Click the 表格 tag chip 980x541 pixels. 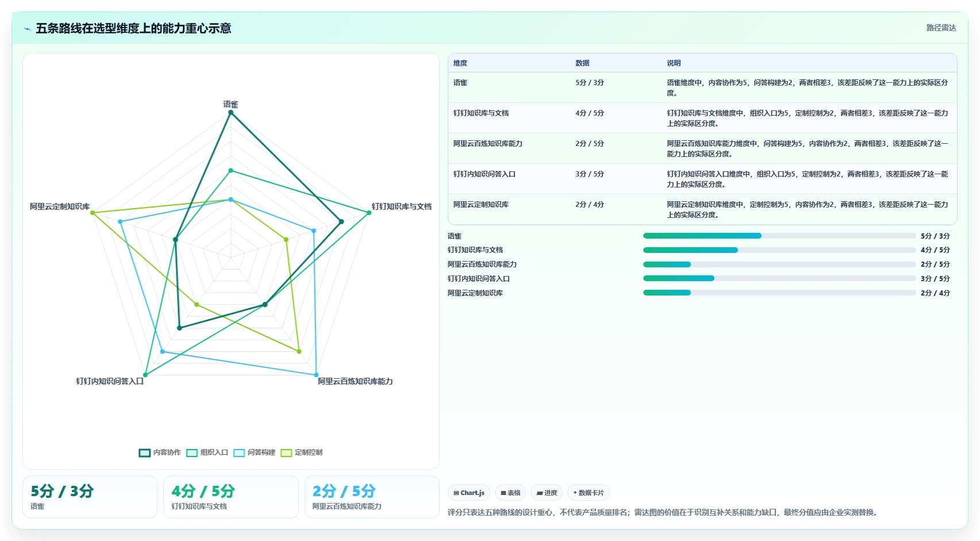tap(510, 493)
